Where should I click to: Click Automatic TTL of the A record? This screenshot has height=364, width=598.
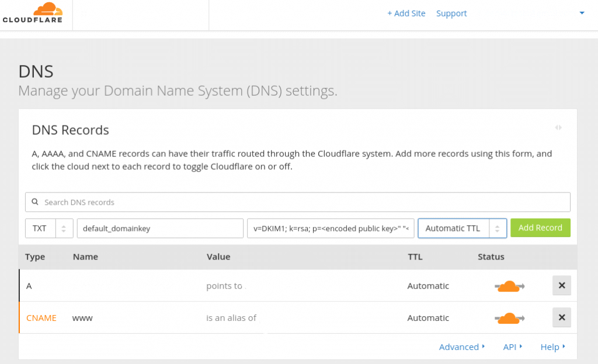coord(428,286)
